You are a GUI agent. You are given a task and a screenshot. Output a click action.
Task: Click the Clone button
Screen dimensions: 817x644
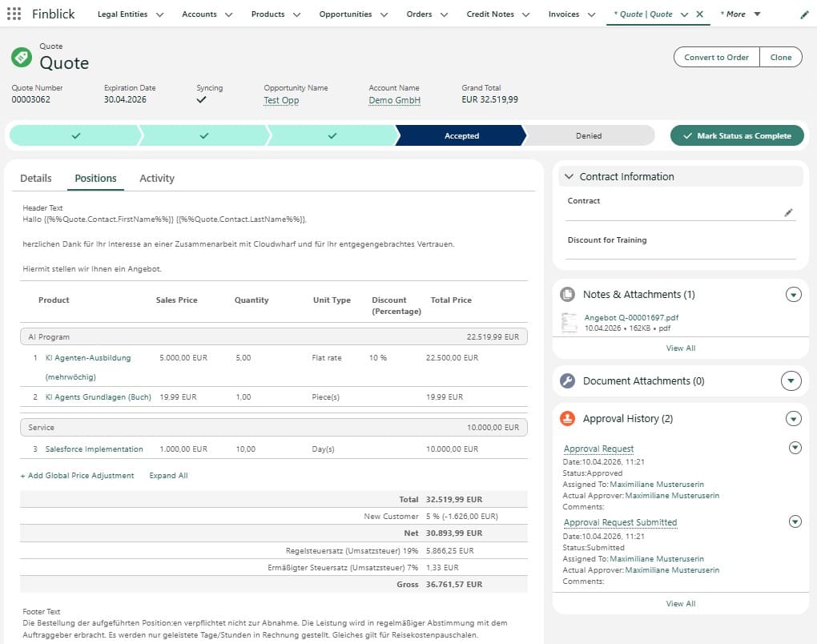click(780, 58)
